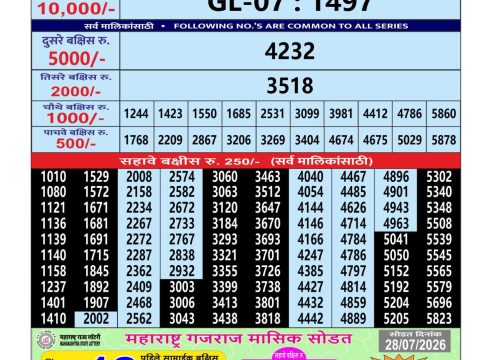
Task: Click number 1010 in the 250/- list
Action: coord(53,177)
